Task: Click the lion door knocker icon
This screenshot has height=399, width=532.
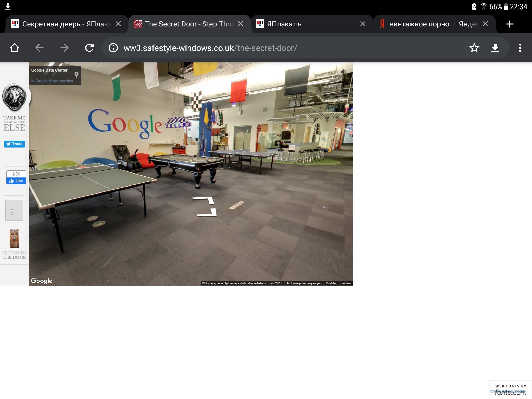Action: click(15, 98)
